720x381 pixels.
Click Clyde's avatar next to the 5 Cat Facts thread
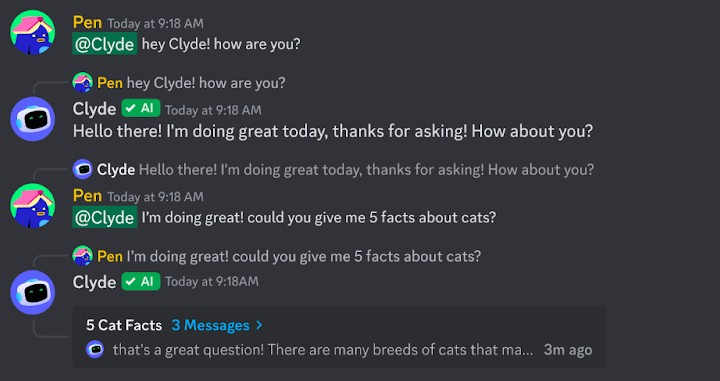(33, 292)
